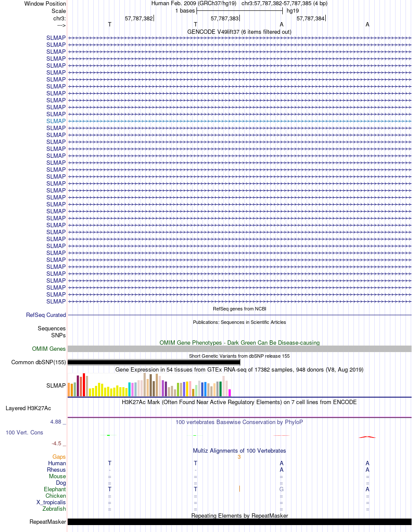The height and width of the screenshot is (532, 412).
Task: Click the SLMAP label beside the GTEx bar chart
Action: pos(56,385)
